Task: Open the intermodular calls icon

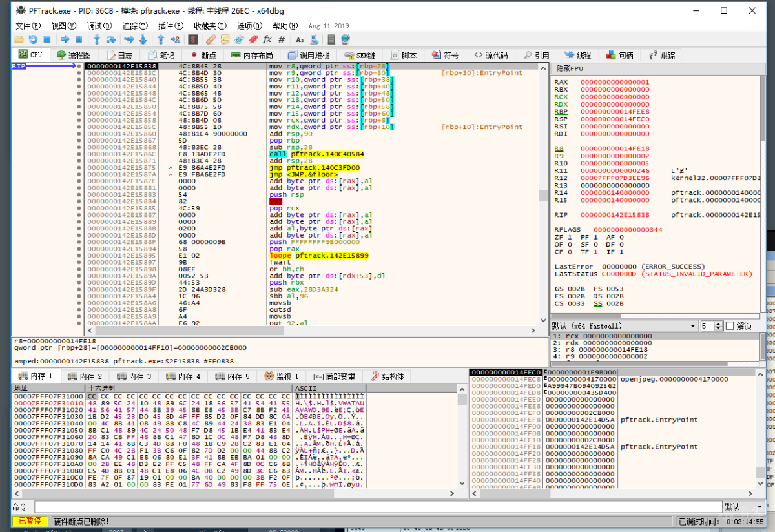Action: [313, 39]
